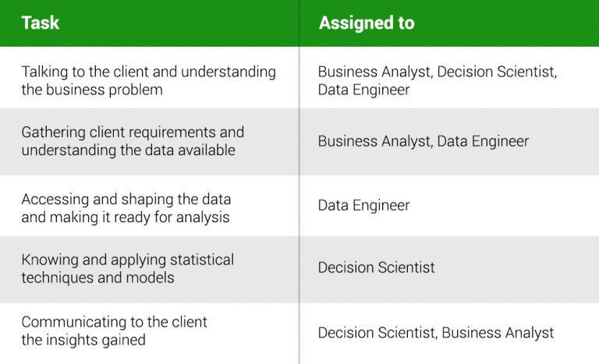Image resolution: width=599 pixels, height=364 pixels.
Task: Click 'Business Analyst, Data Engineer' assignment cell
Action: pyautogui.click(x=423, y=141)
